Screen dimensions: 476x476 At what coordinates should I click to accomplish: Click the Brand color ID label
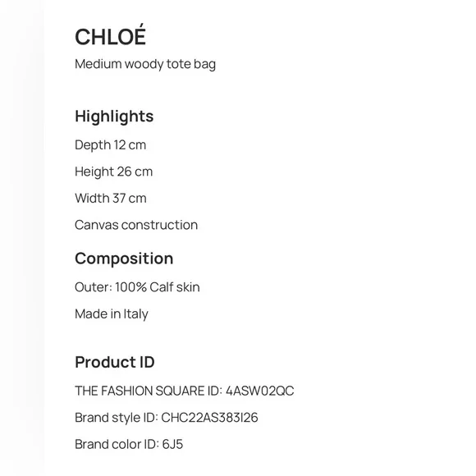tap(117, 444)
